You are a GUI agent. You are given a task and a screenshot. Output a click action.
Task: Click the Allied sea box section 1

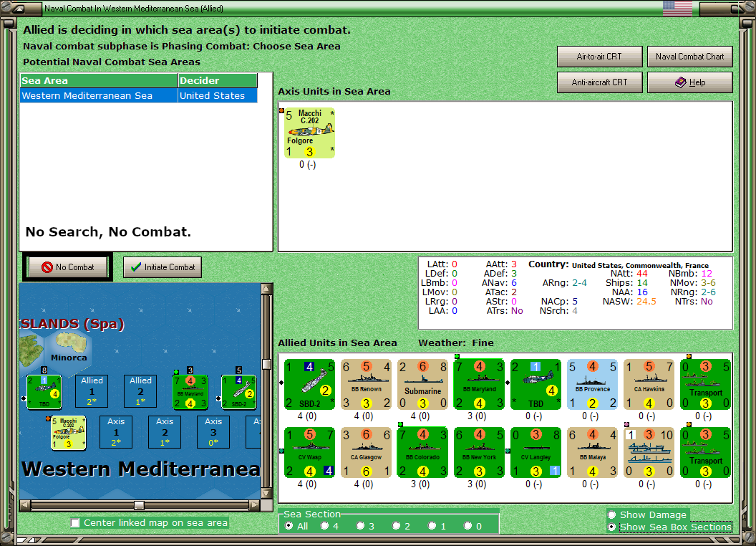(x=92, y=391)
